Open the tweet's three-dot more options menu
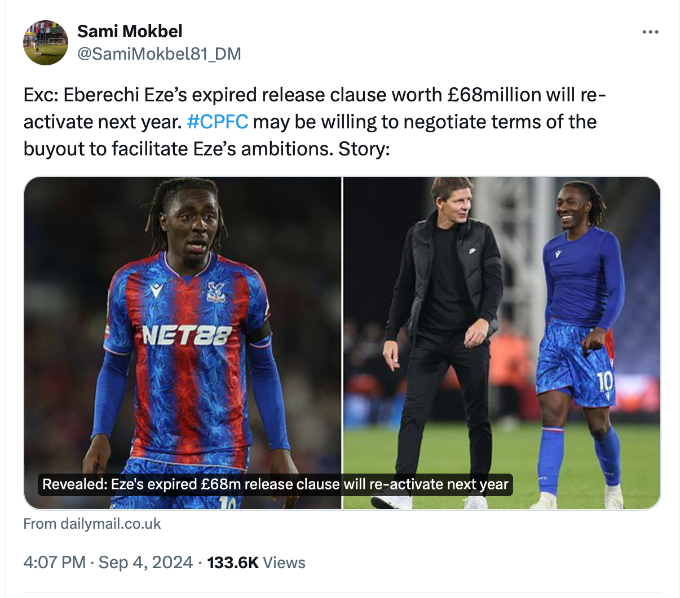Viewport: 680px width, 598px height. point(650,32)
